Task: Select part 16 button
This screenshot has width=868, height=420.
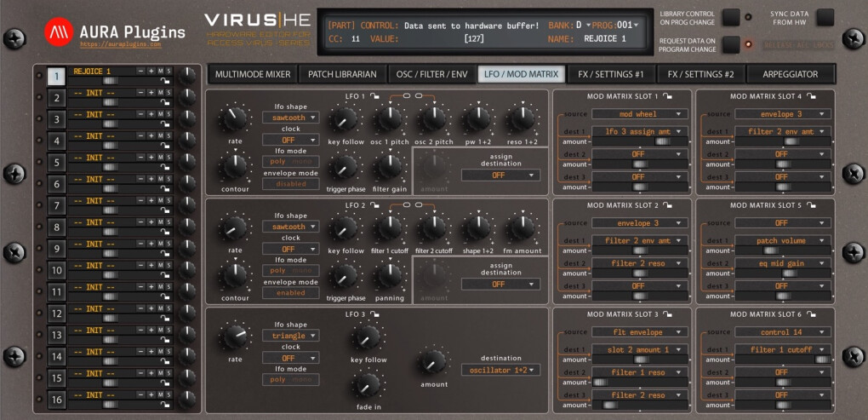Action: tap(56, 400)
